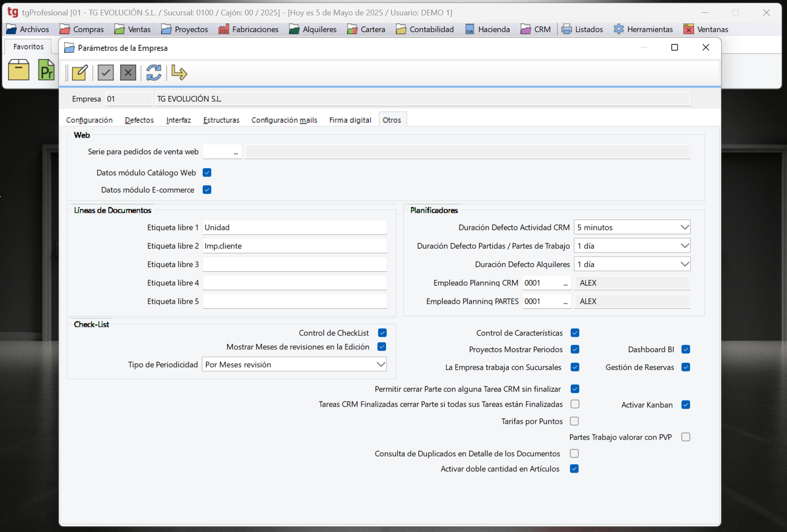Enable Partes Trabajo valorar con PVP checkbox
This screenshot has height=532, width=787.
tap(686, 437)
